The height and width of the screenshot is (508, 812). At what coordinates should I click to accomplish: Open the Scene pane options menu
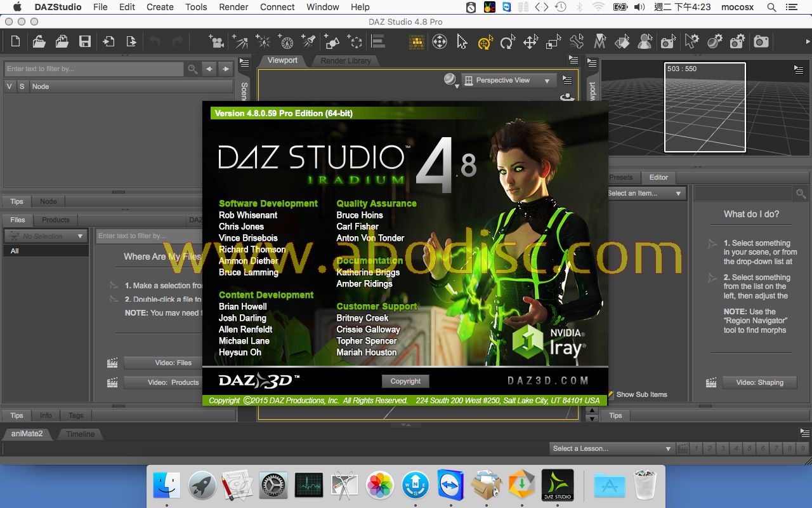tap(244, 62)
